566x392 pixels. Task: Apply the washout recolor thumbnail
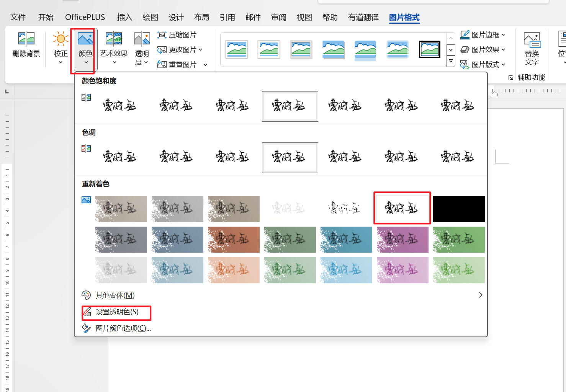coord(290,209)
